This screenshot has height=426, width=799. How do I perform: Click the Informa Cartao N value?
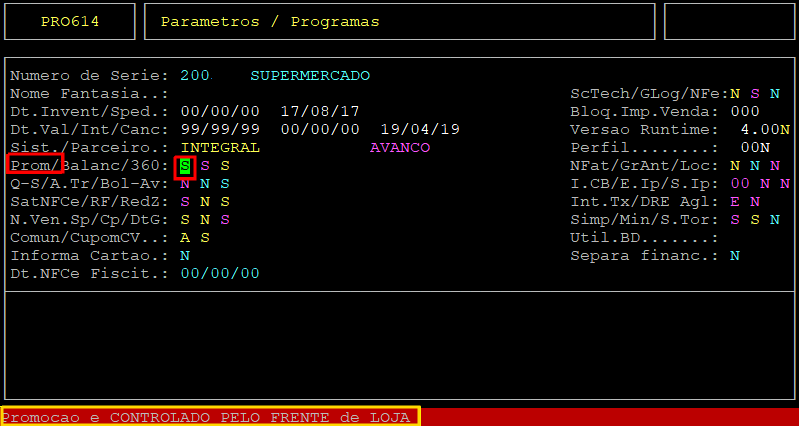click(x=185, y=256)
